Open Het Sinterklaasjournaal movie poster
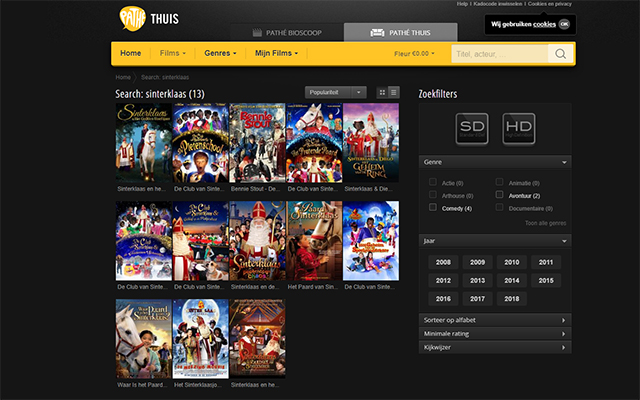Viewport: 640px width, 400px height. pyautogui.click(x=200, y=339)
